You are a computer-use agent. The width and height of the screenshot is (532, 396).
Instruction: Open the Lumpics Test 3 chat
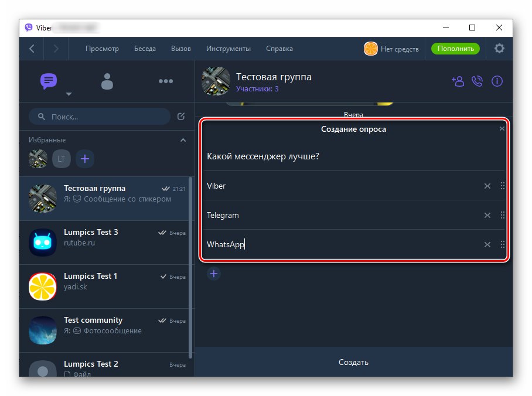[x=104, y=243]
